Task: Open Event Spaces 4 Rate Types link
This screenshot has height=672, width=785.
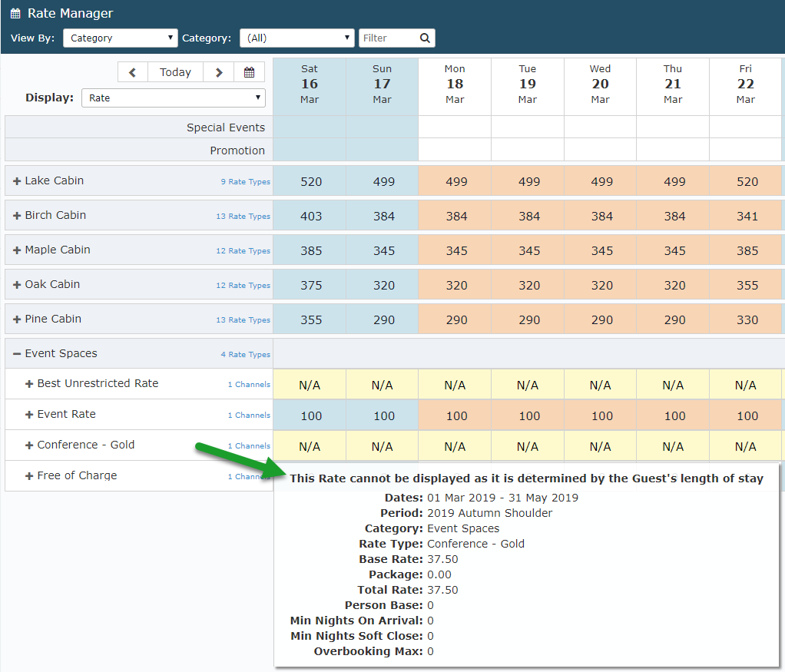Action: [245, 355]
